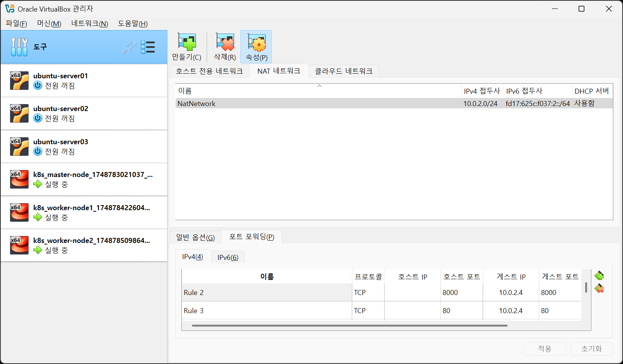This screenshot has width=623, height=364.
Task: Select the IPv4(4) rules tab
Action: 193,257
